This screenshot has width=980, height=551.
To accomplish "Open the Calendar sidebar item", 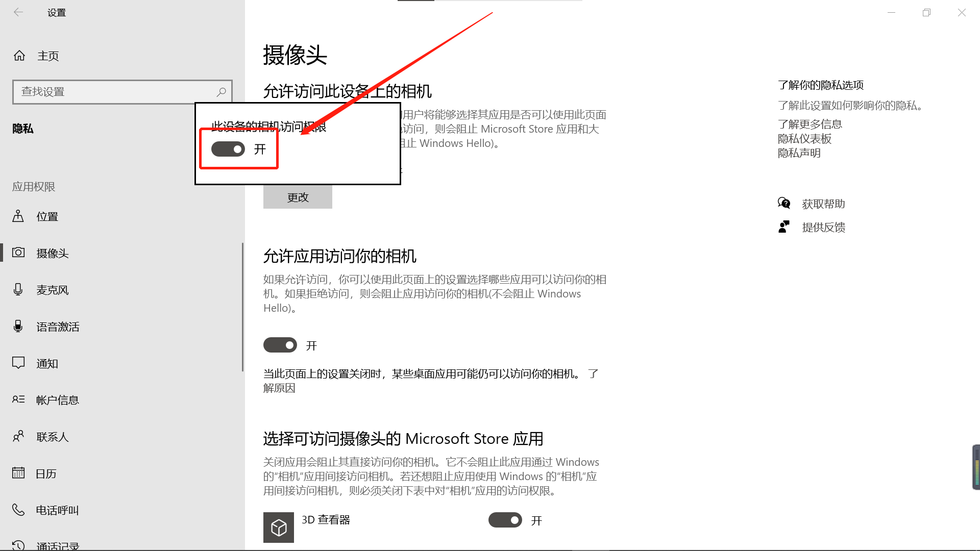I will coord(46,473).
